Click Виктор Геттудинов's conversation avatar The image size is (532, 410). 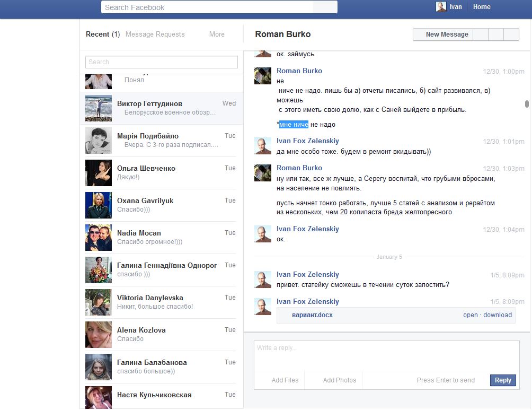click(x=99, y=108)
